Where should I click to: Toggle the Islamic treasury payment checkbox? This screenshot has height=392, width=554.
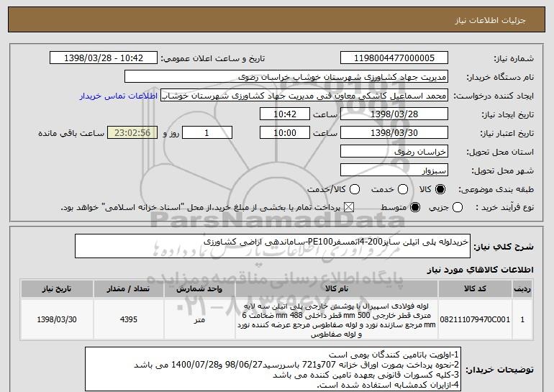click(x=349, y=208)
